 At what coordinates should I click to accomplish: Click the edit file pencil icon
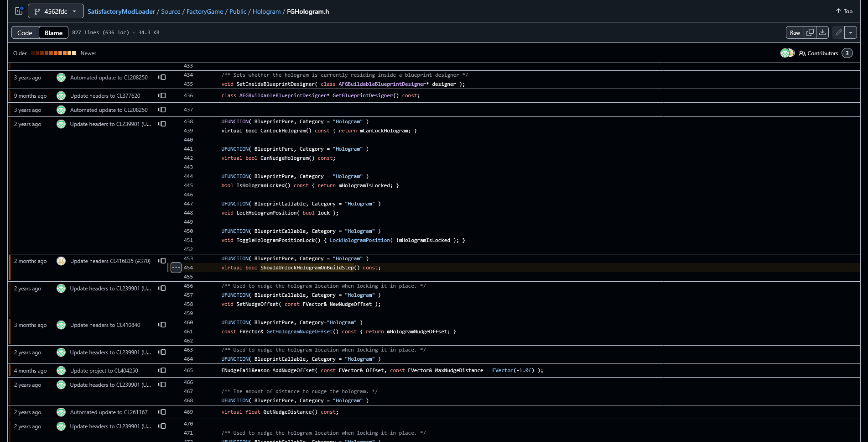point(838,32)
